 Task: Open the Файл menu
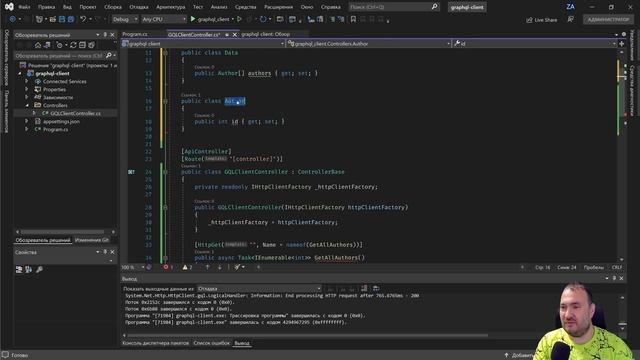24,7
